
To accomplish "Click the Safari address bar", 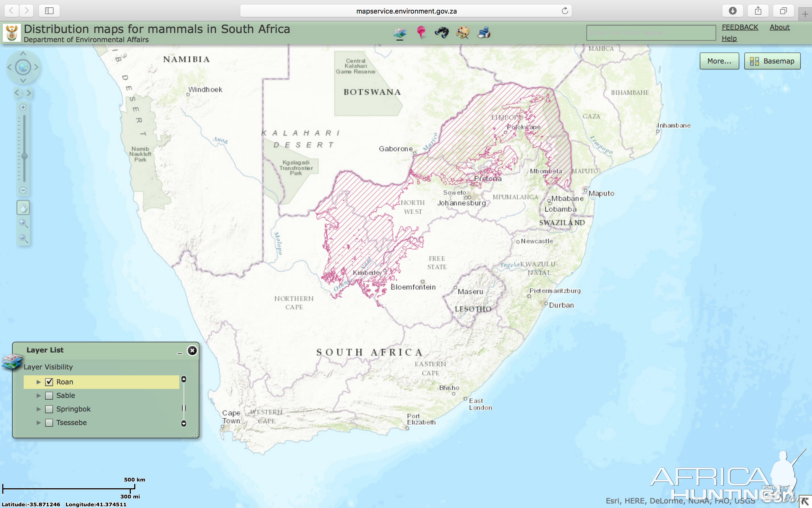I will click(x=406, y=11).
